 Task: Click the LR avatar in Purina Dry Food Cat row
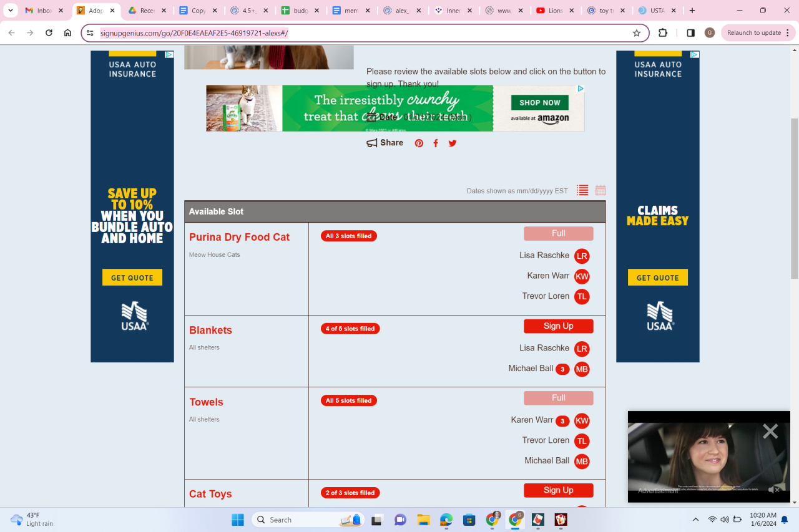582,256
